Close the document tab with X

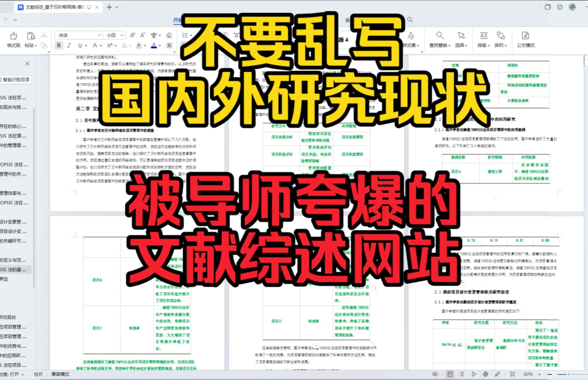(x=97, y=7)
